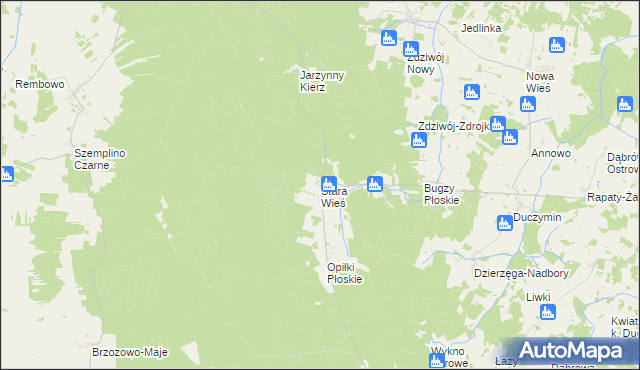The image size is (640, 370).
Task: Select the Dzierzęga-Nadbory label
Action: click(x=521, y=273)
